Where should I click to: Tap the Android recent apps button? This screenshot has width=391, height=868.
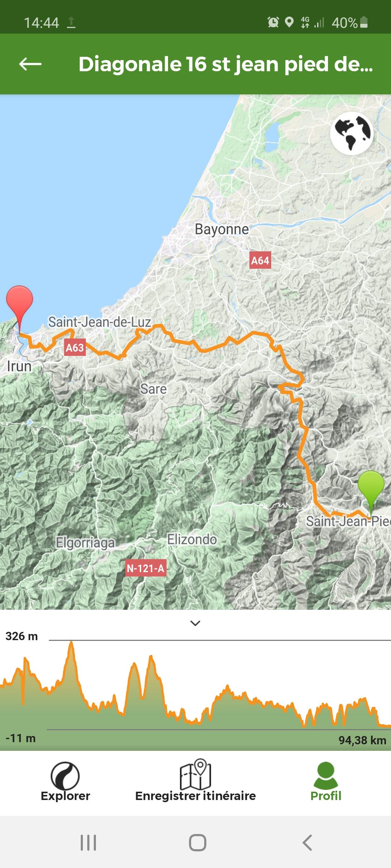(88, 843)
